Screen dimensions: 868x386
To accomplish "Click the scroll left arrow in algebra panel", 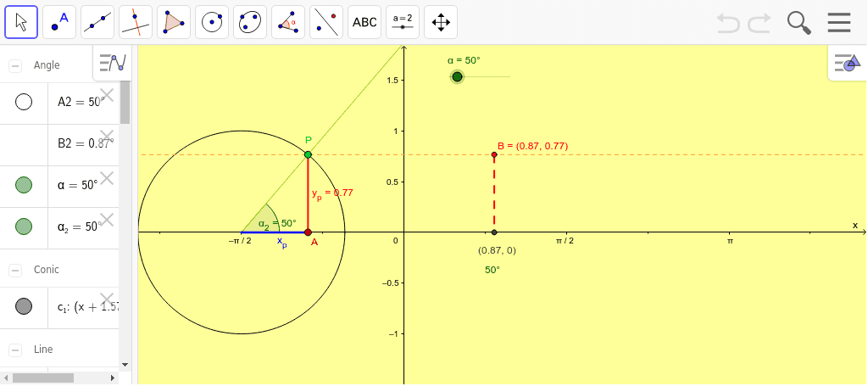I will (x=4, y=378).
